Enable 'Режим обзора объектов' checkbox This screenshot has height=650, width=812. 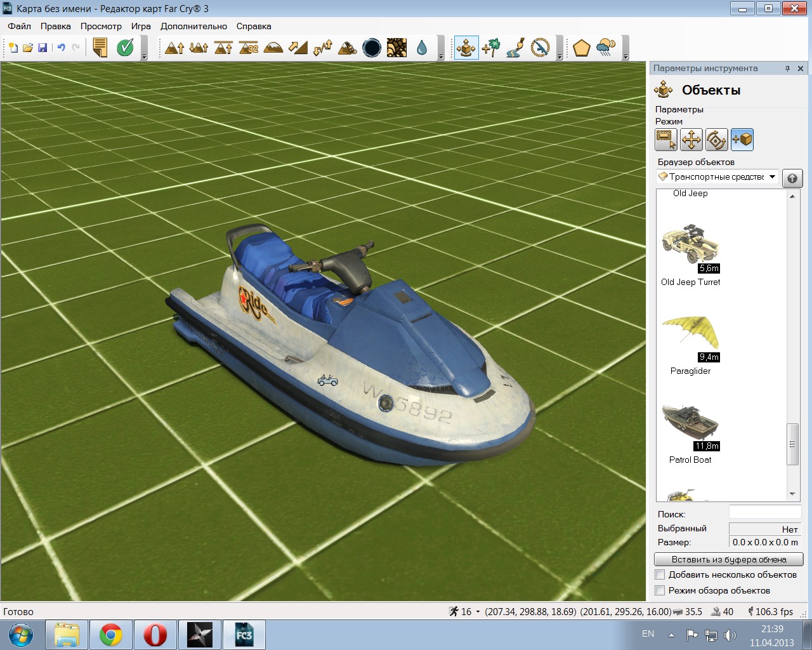(660, 590)
